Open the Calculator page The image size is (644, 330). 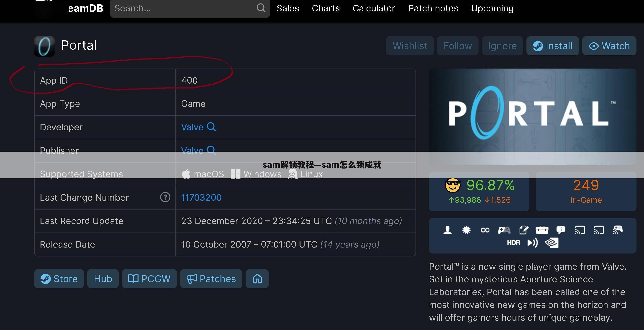374,8
